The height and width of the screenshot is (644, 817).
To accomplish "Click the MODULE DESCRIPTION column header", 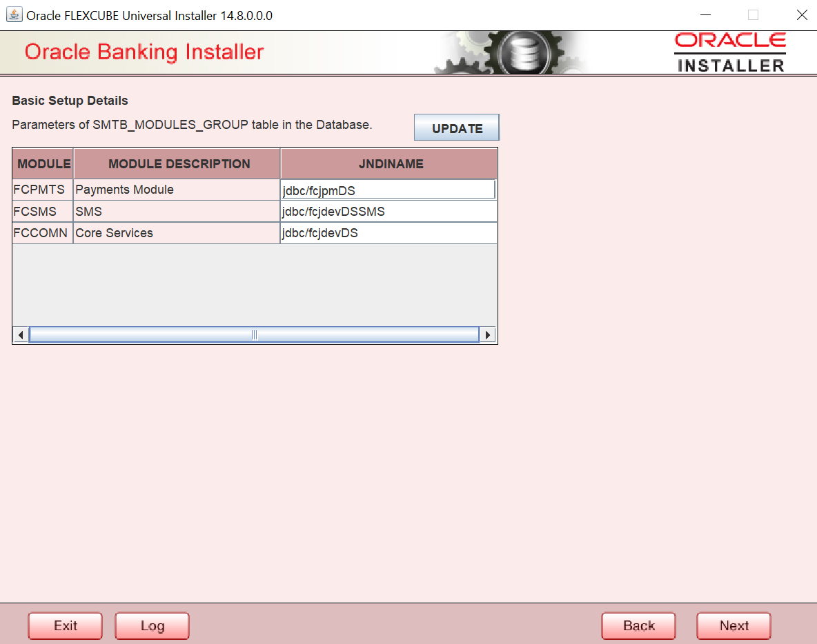I will (177, 163).
